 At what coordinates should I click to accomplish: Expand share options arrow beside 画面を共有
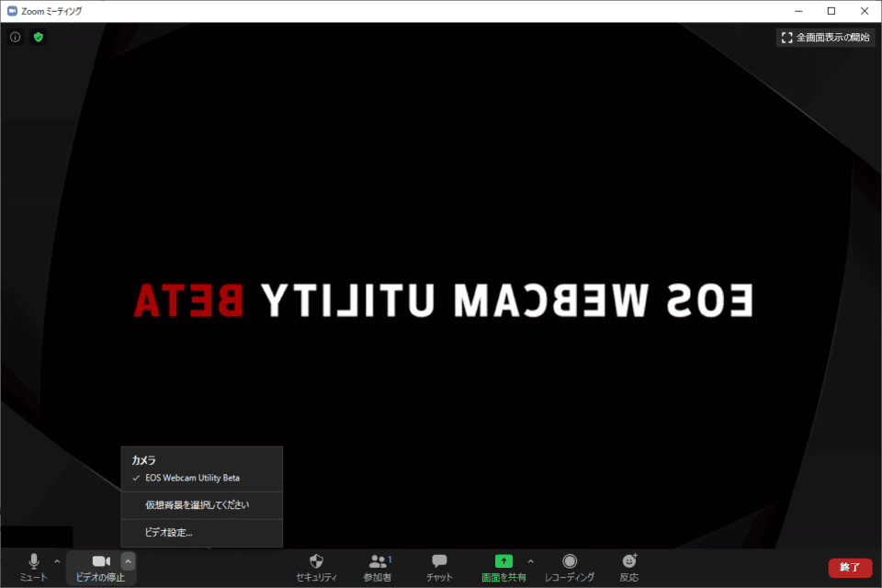click(x=530, y=561)
